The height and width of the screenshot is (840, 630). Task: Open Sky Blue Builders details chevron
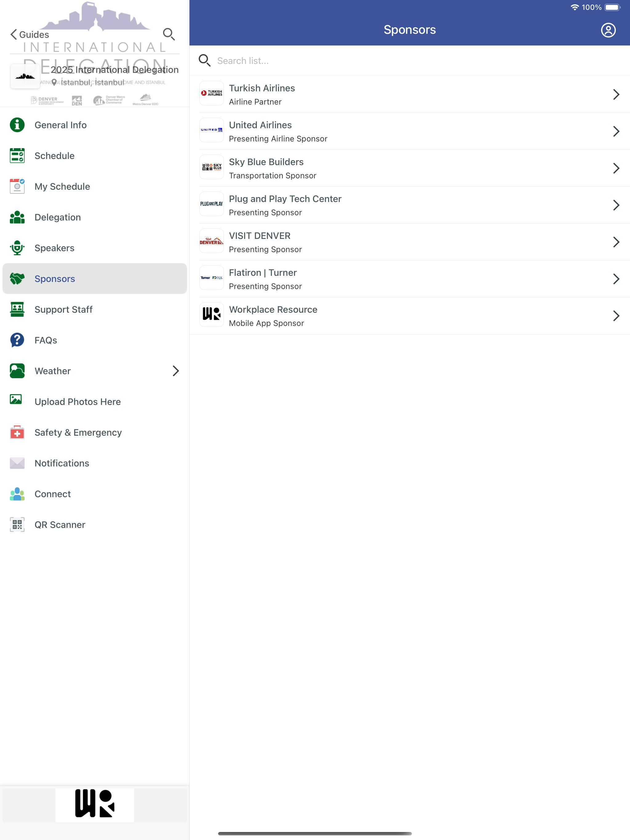(x=616, y=168)
